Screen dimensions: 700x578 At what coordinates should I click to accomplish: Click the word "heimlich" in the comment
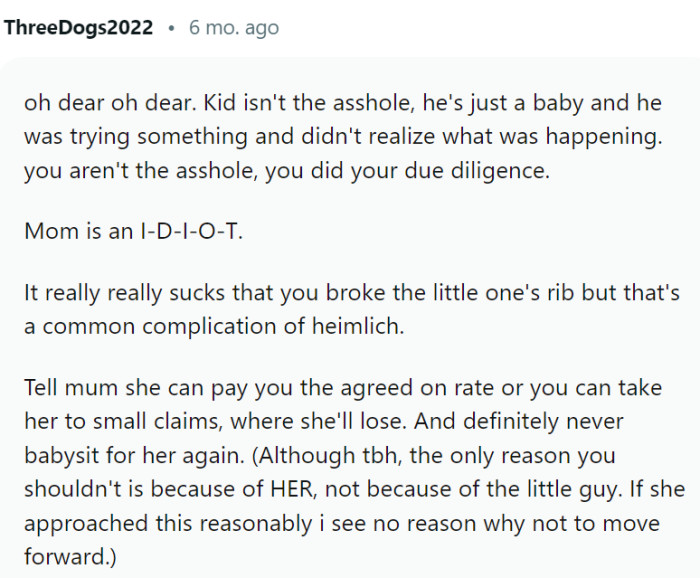(x=358, y=326)
